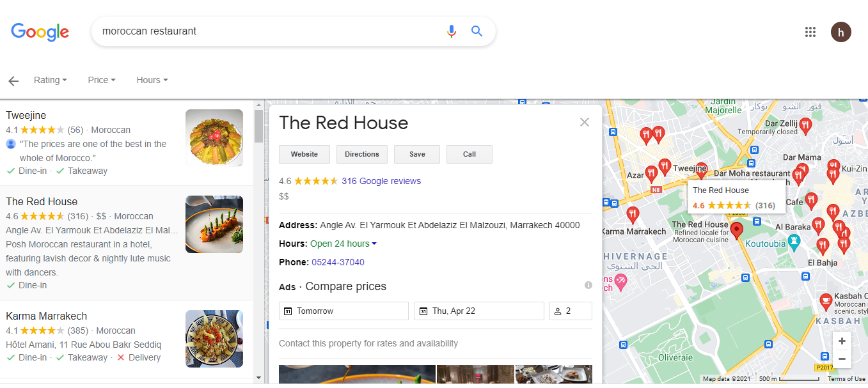
Task: Open the Karma Marrakech dish thumbnail
Action: (214, 339)
